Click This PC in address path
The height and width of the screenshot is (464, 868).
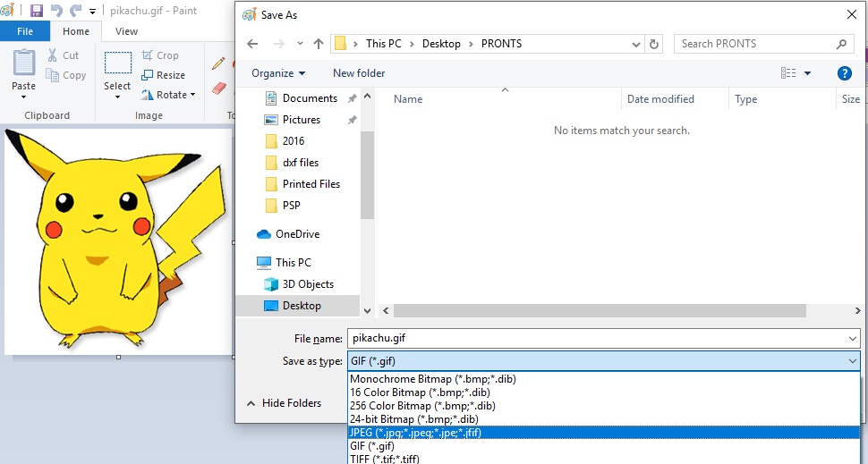coord(384,44)
